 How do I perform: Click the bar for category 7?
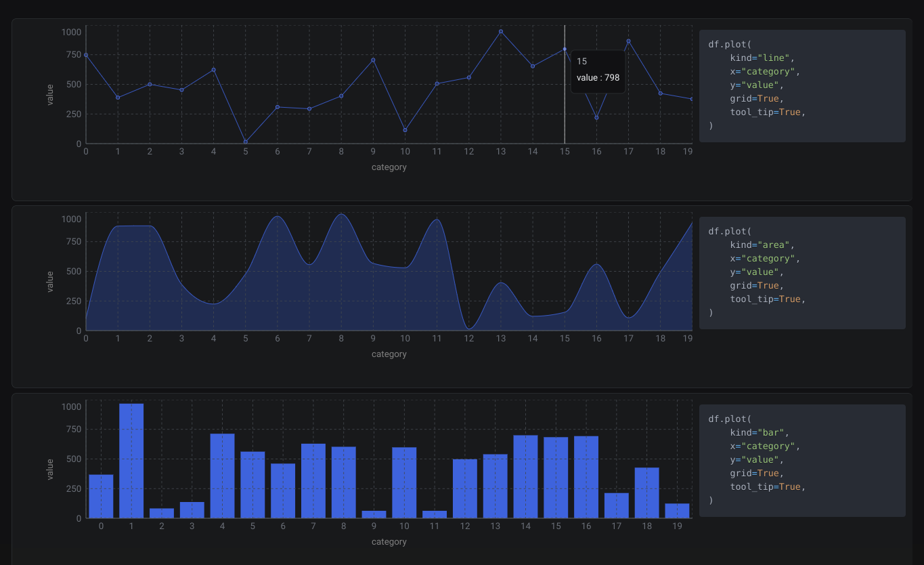(x=313, y=481)
